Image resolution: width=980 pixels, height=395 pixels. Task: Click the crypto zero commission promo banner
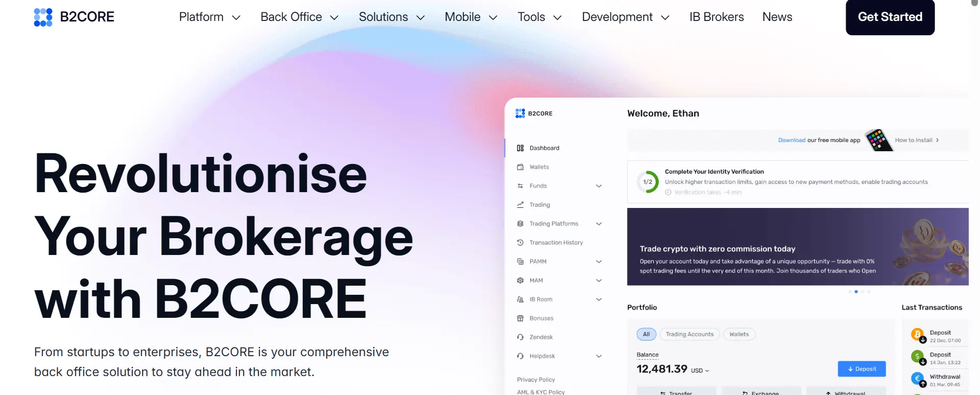(x=798, y=246)
